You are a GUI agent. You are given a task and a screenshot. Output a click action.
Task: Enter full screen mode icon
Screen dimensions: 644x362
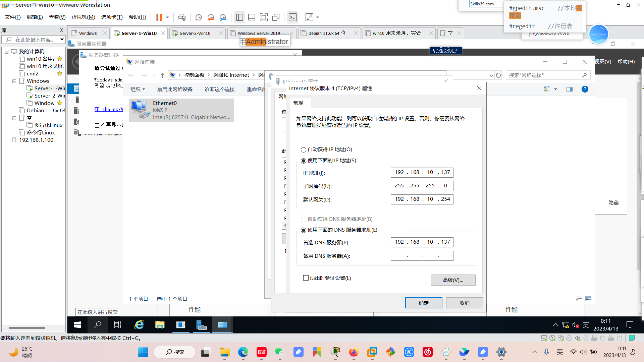[x=264, y=17]
